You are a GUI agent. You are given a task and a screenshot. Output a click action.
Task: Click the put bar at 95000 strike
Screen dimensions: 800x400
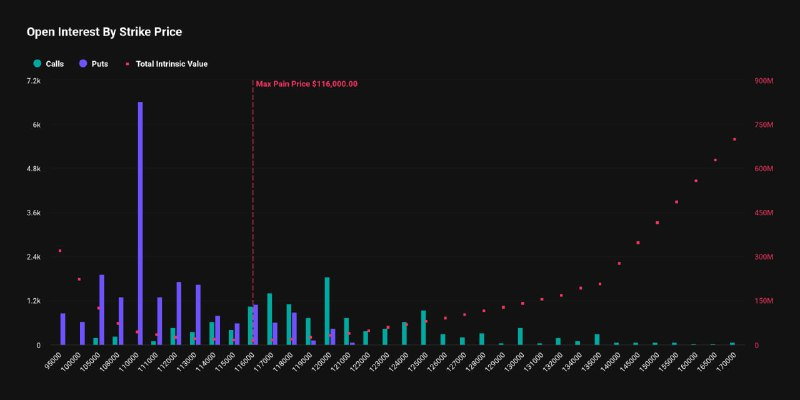(x=63, y=329)
